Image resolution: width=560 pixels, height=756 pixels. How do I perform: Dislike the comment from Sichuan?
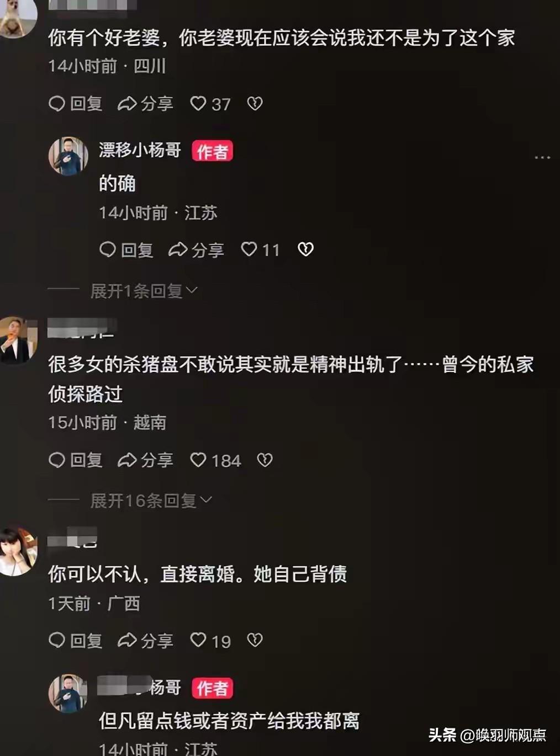pyautogui.click(x=255, y=104)
